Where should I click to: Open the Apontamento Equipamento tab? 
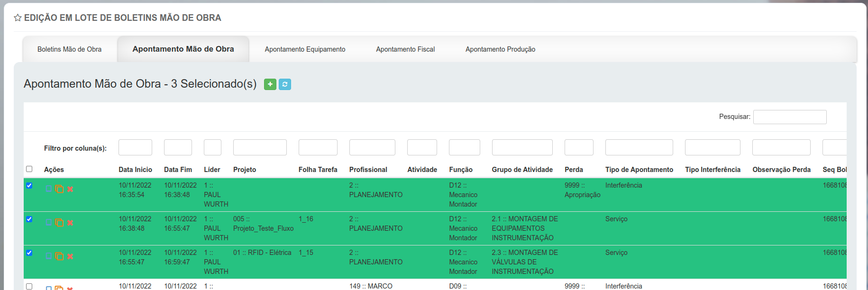pyautogui.click(x=305, y=49)
